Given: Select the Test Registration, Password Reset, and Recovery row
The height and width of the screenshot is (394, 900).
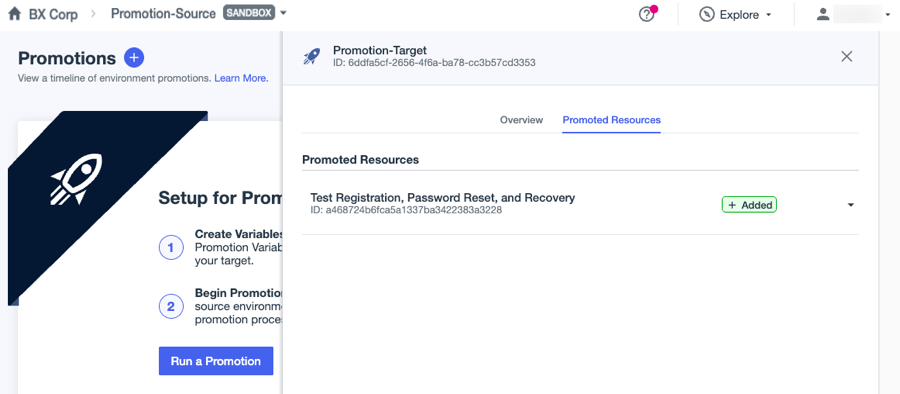Looking at the screenshot, I should coord(580,204).
